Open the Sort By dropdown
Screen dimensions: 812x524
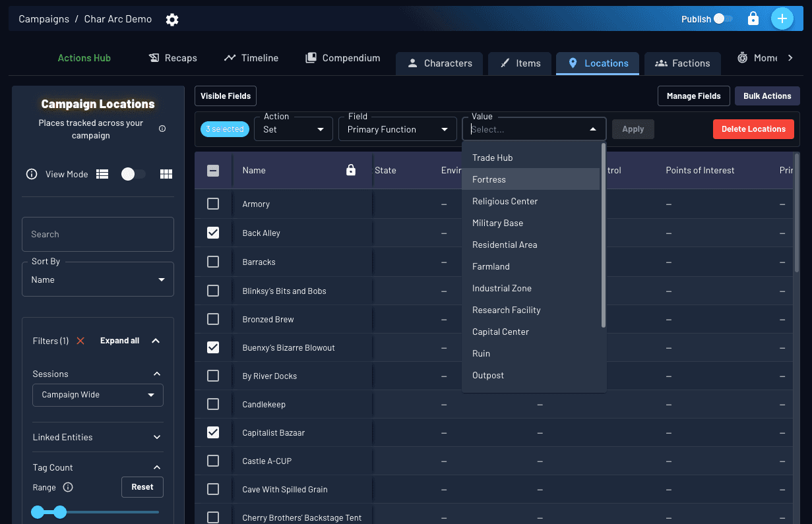click(98, 279)
